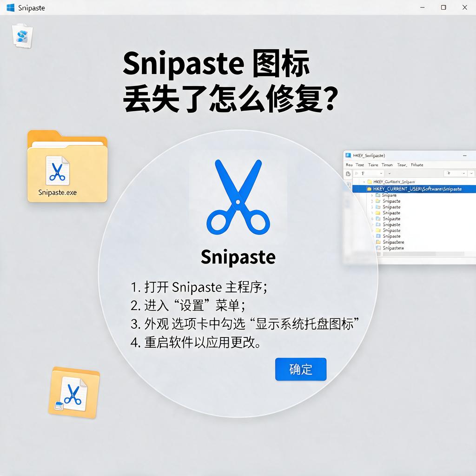This screenshot has height=476, width=476.
Task: Open the tilted folder with scissors shortcut
Action: pyautogui.click(x=74, y=393)
